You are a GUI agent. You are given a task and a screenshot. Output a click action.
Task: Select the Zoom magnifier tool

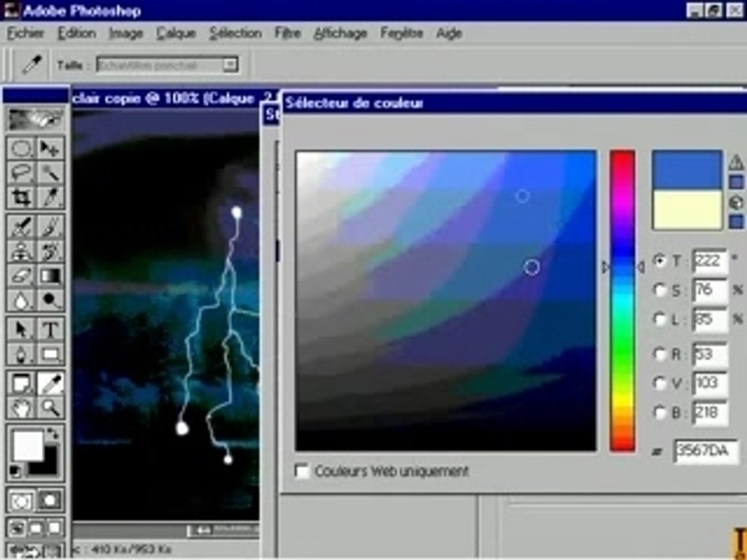click(x=50, y=408)
